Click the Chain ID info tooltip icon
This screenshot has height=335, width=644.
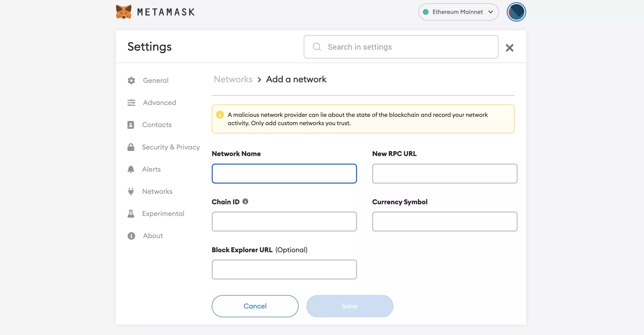pos(245,201)
